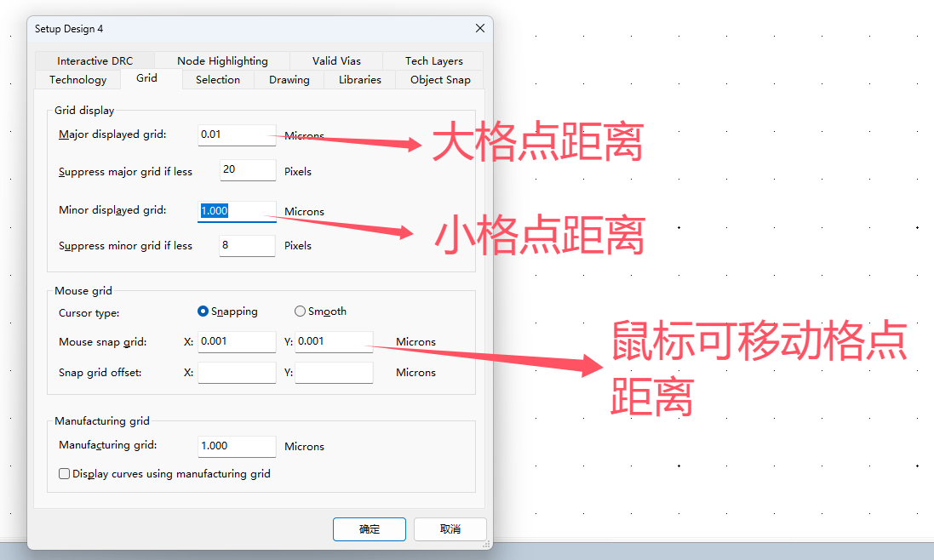934x560 pixels.
Task: Open the Node Highlighting tab
Action: (222, 60)
